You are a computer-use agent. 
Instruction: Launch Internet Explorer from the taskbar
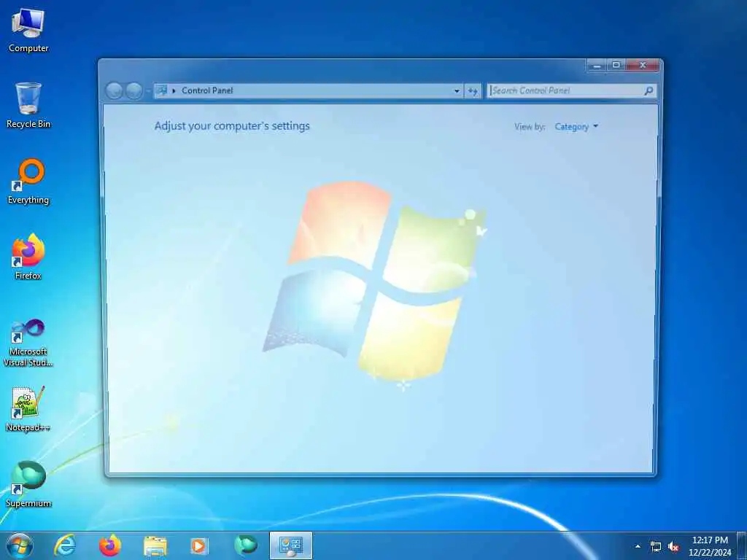[x=65, y=545]
